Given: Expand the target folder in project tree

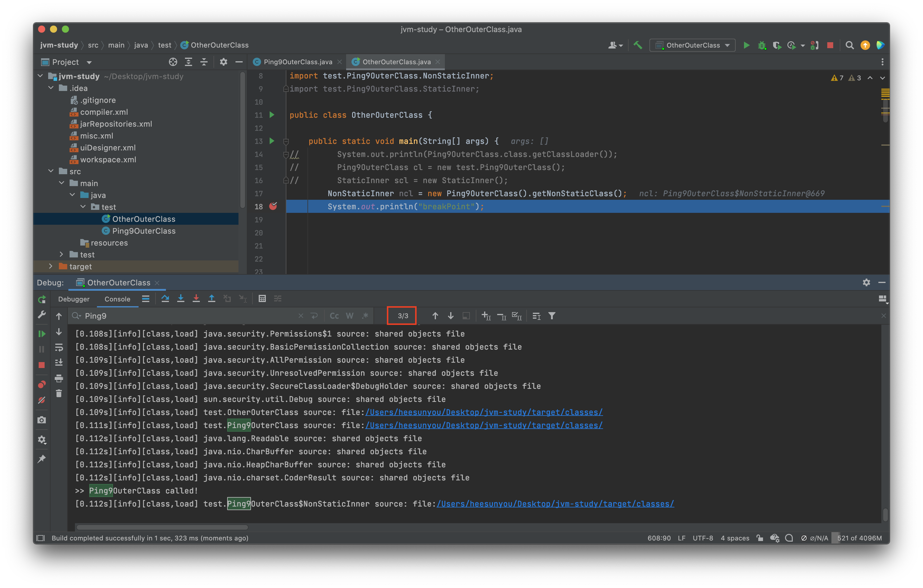Looking at the screenshot, I should pos(51,266).
